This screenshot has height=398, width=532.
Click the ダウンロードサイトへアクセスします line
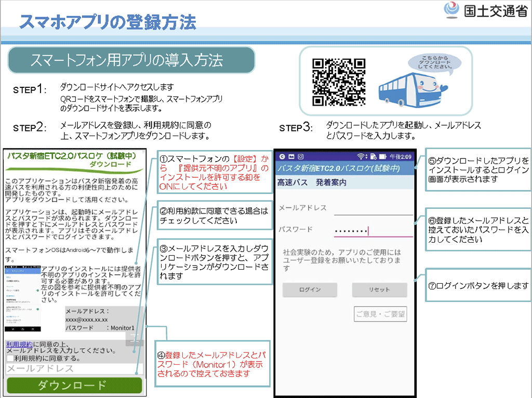point(117,87)
